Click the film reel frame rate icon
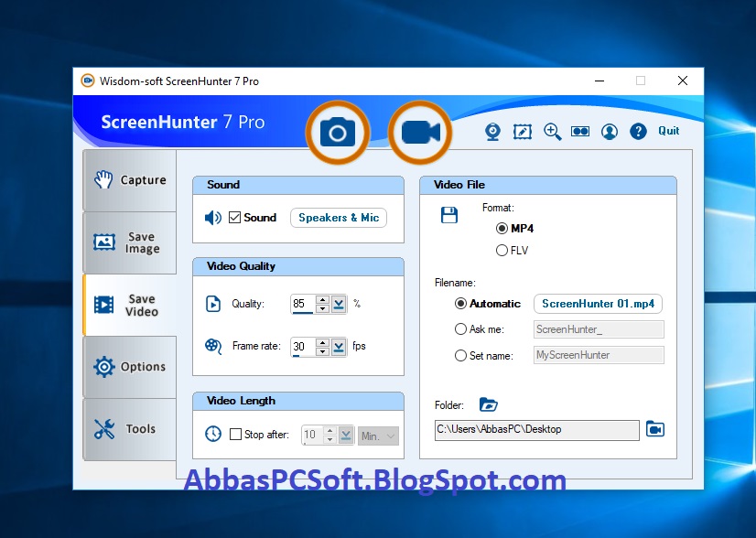 (213, 346)
